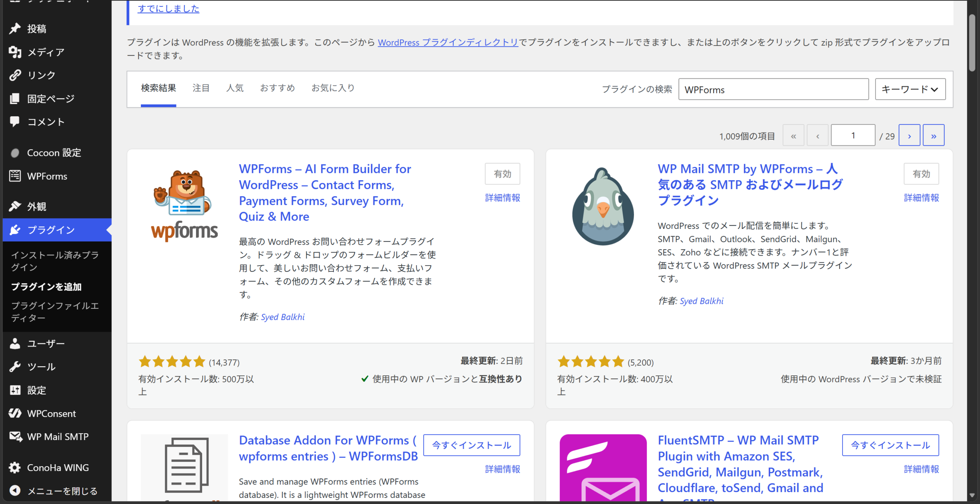
Task: Open 詳細情報 for WP Mail SMTP
Action: 921,198
